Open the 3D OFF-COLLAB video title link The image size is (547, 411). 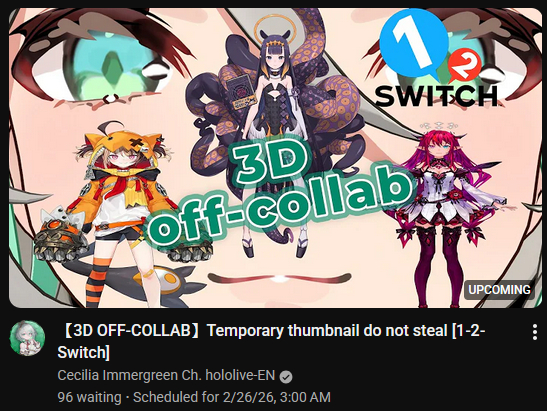click(271, 341)
